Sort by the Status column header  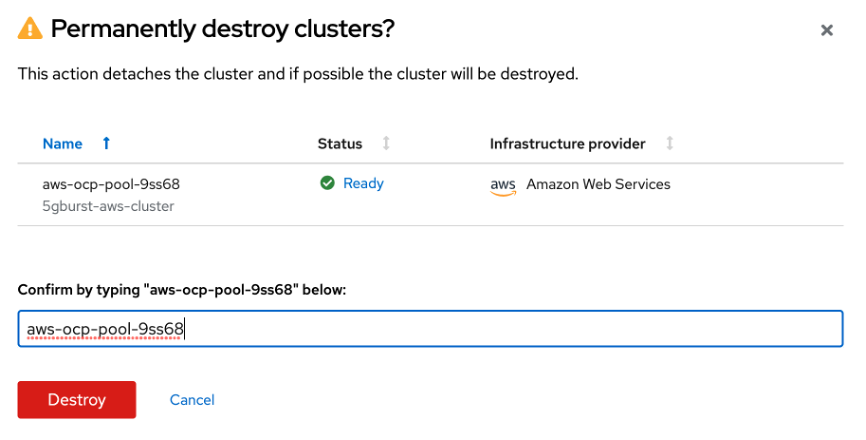point(340,144)
